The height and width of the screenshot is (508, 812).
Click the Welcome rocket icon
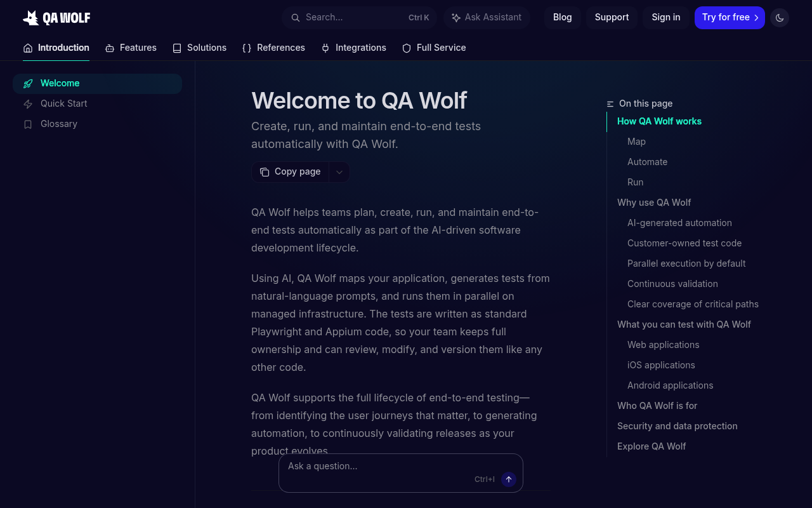(x=28, y=84)
